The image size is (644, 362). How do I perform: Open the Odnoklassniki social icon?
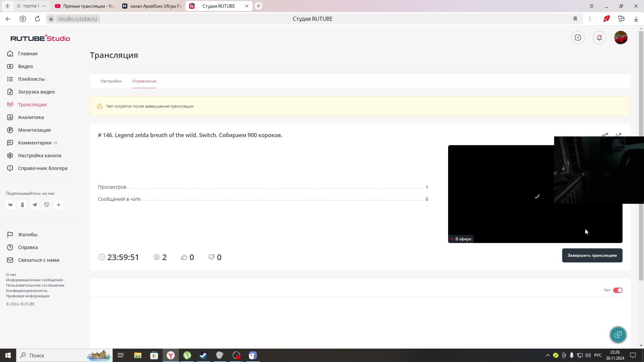[22, 205]
